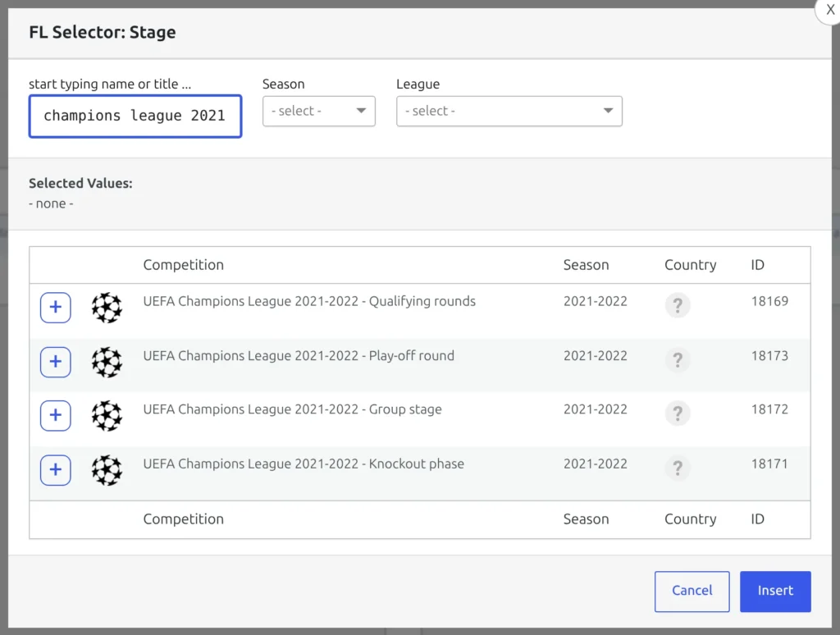Select 'UEFA Champions League 2021-2022 - Knockout phase' text
This screenshot has width=840, height=635.
(304, 464)
